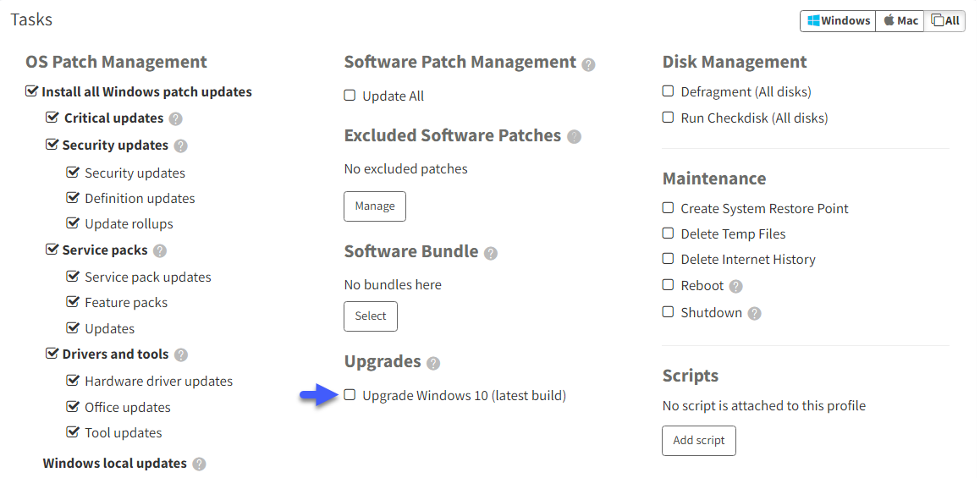Open Software Patch Management help icon
The height and width of the screenshot is (478, 980).
tap(588, 64)
